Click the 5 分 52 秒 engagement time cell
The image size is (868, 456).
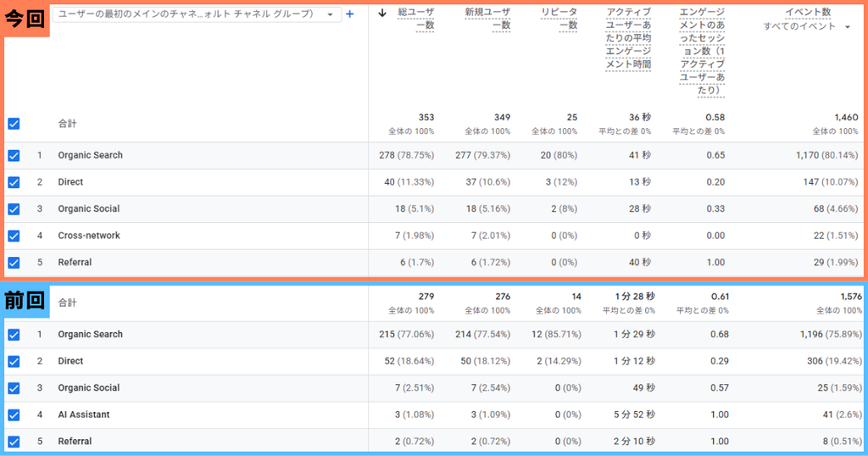coord(634,414)
